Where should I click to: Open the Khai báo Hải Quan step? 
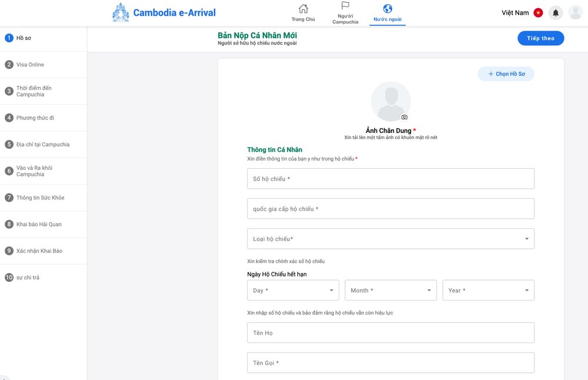(x=39, y=224)
